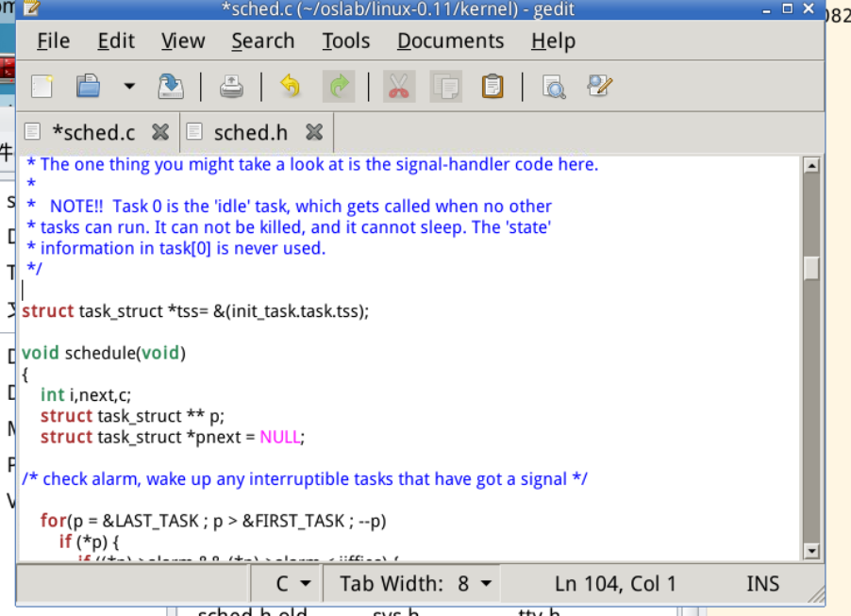Viewport: 851px width, 616px height.
Task: Close the sched.h tab
Action: (x=314, y=133)
